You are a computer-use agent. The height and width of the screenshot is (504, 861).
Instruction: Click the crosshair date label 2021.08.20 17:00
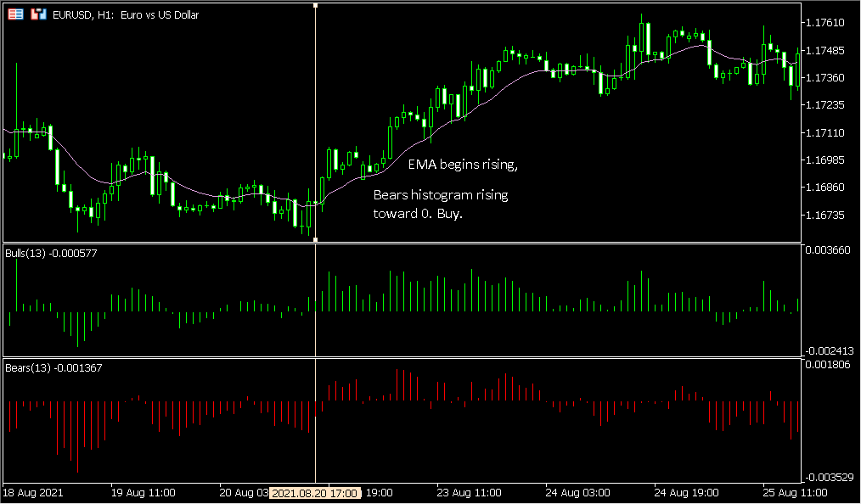[x=315, y=493]
